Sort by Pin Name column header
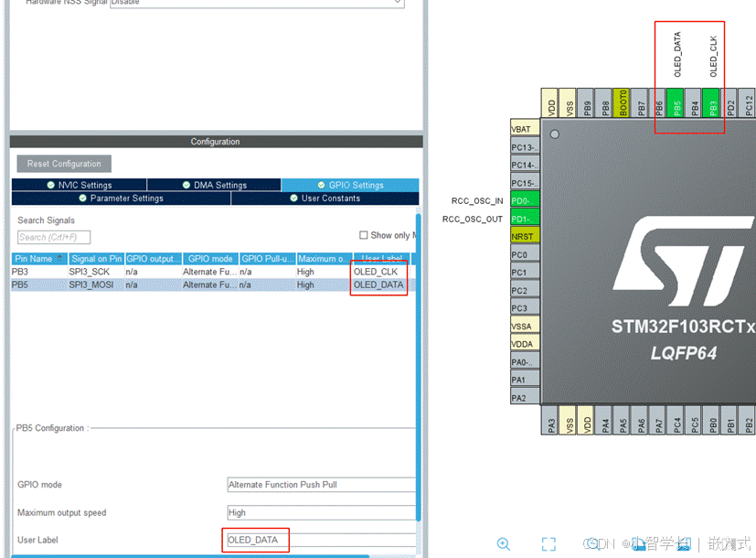This screenshot has height=558, width=756. tap(39, 259)
